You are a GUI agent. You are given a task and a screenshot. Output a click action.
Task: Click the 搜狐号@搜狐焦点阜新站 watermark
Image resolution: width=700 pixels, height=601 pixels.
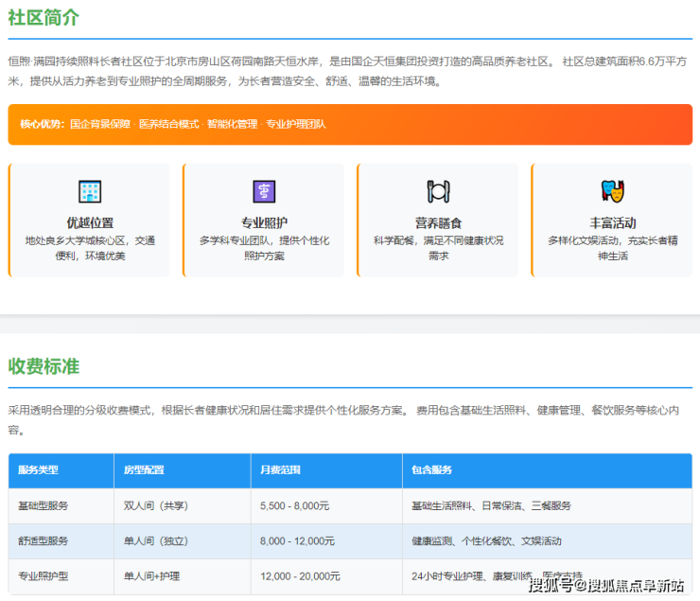click(605, 585)
